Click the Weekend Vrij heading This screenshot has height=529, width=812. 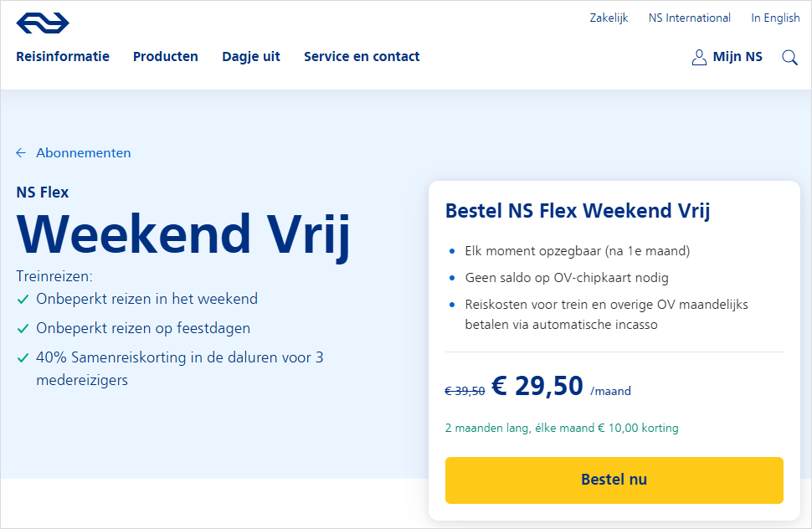coord(183,234)
